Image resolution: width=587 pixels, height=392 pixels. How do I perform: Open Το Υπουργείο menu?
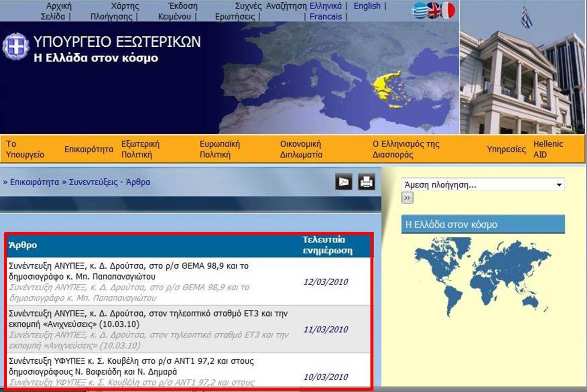25,149
